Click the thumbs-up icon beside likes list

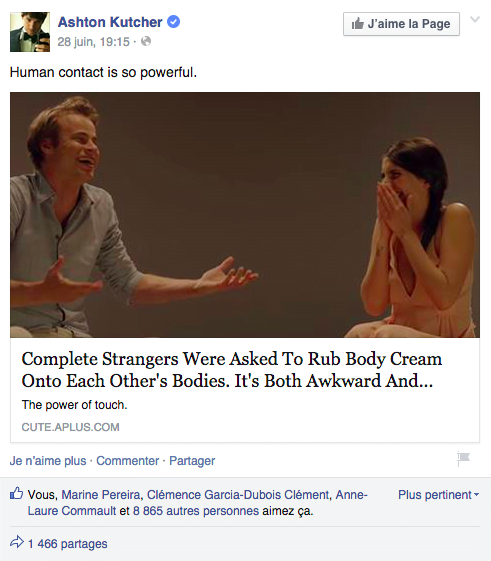[x=16, y=494]
